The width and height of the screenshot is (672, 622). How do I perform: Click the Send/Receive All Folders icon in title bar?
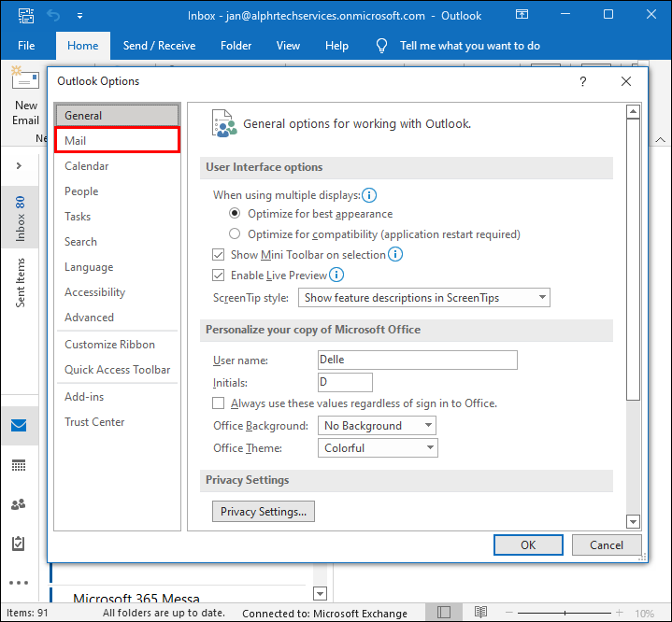coord(26,16)
